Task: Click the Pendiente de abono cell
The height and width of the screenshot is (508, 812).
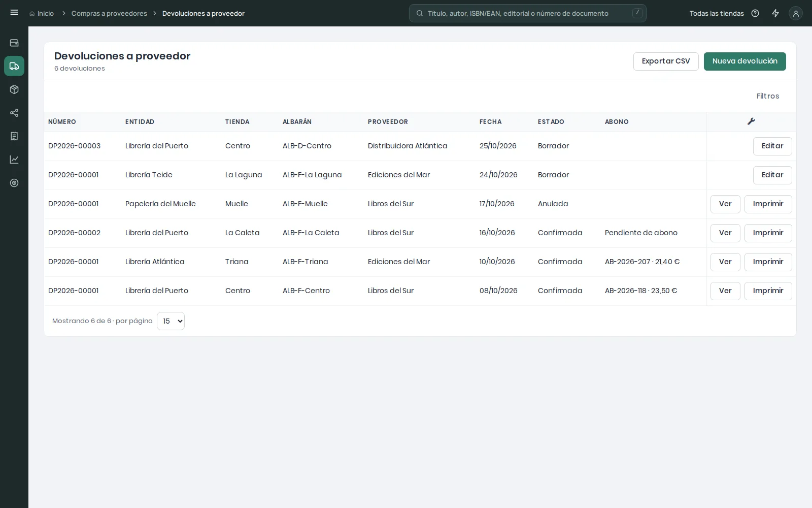Action: (641, 233)
